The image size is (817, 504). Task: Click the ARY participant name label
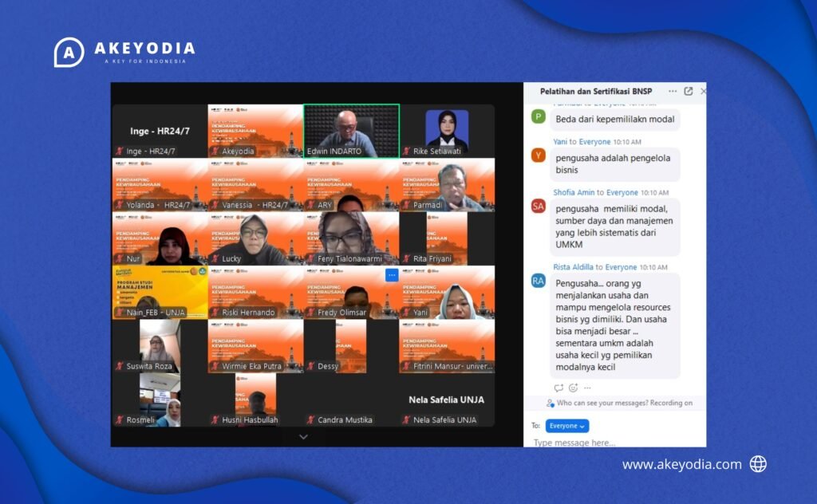(x=325, y=205)
